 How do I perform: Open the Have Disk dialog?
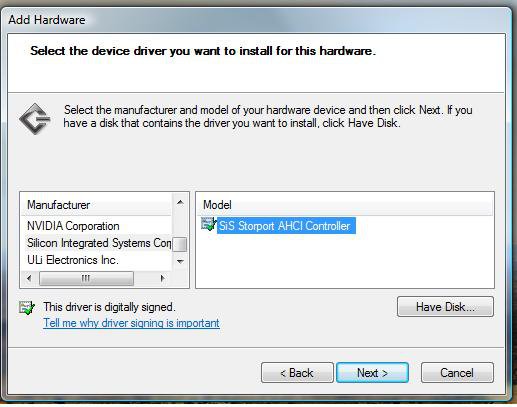click(445, 307)
